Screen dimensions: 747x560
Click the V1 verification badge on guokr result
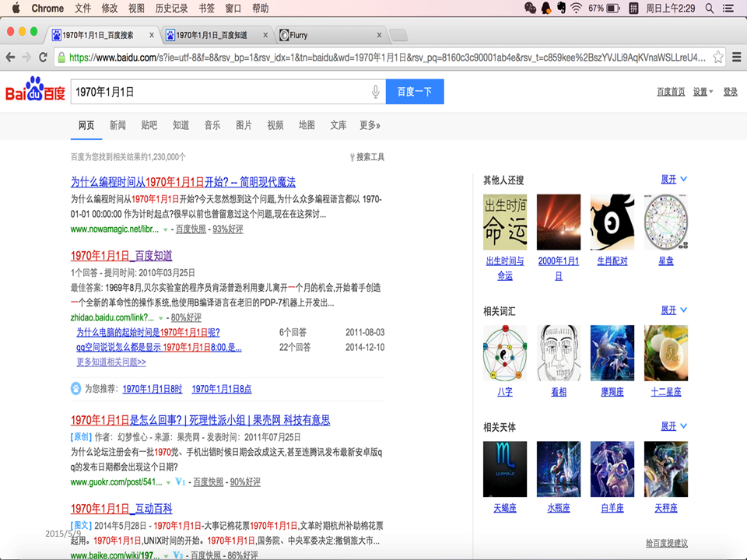(x=180, y=482)
